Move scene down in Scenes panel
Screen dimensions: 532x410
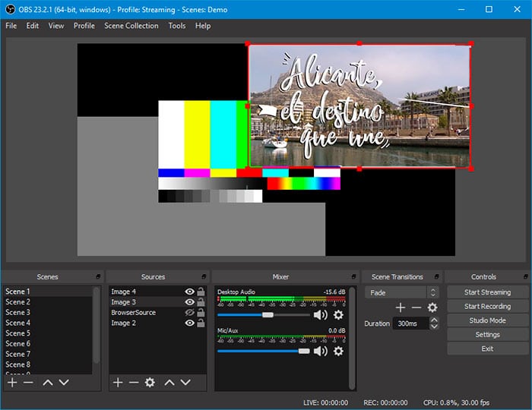point(64,383)
